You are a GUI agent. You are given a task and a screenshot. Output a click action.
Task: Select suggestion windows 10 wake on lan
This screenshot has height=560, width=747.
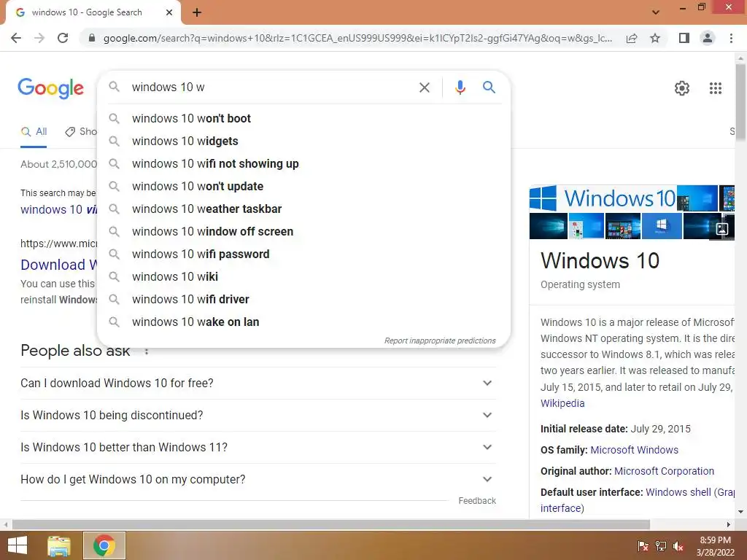pyautogui.click(x=303, y=322)
